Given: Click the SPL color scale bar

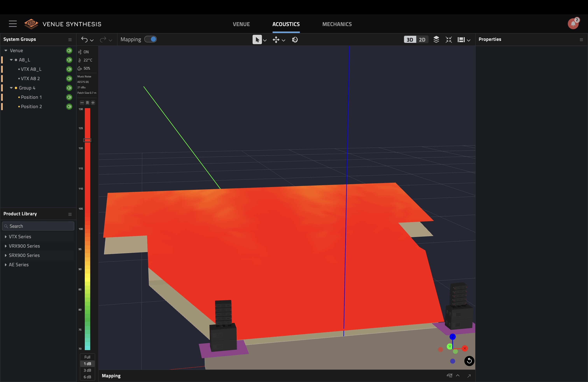Looking at the screenshot, I should click(x=87, y=229).
